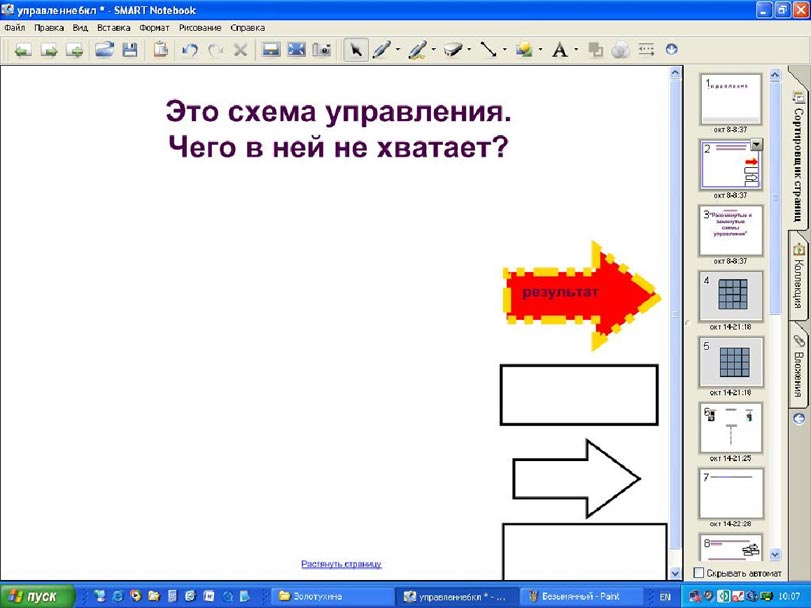
Task: Click the Save file icon
Action: click(129, 49)
